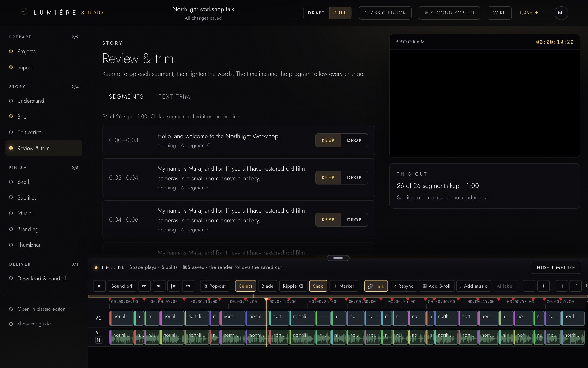The height and width of the screenshot is (368, 588).
Task: Choose the Select tool
Action: coord(246,286)
